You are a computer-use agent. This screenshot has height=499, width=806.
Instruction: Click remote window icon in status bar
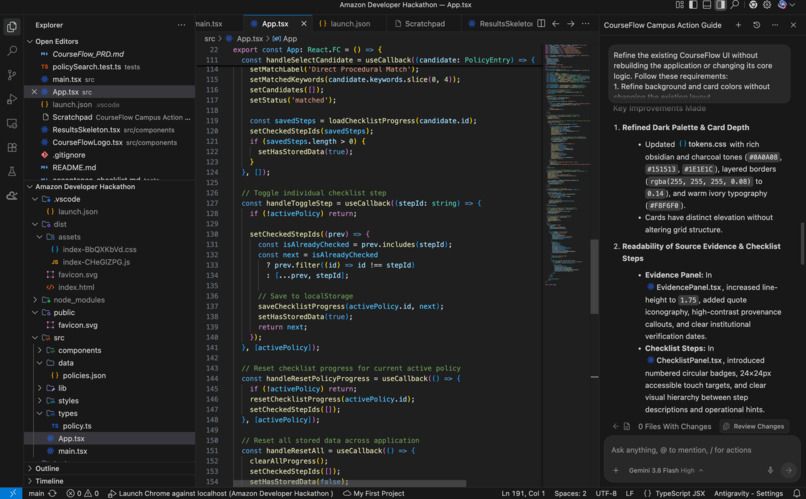(x=12, y=493)
